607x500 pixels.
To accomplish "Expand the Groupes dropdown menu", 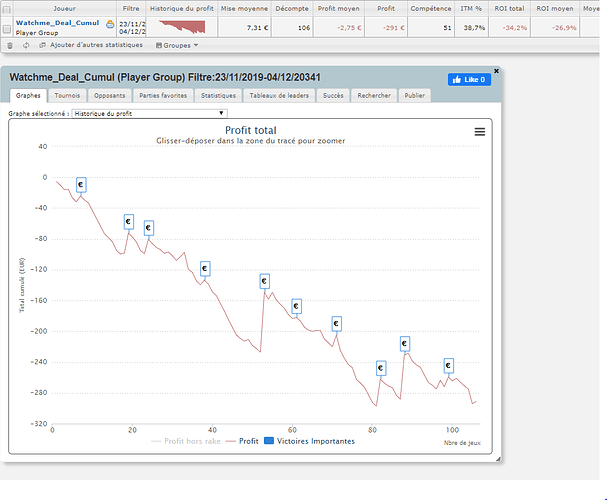I will coord(177,45).
